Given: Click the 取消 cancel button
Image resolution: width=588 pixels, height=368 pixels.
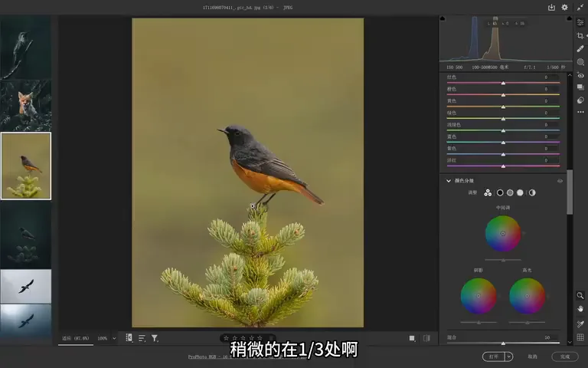Looking at the screenshot, I should point(533,356).
